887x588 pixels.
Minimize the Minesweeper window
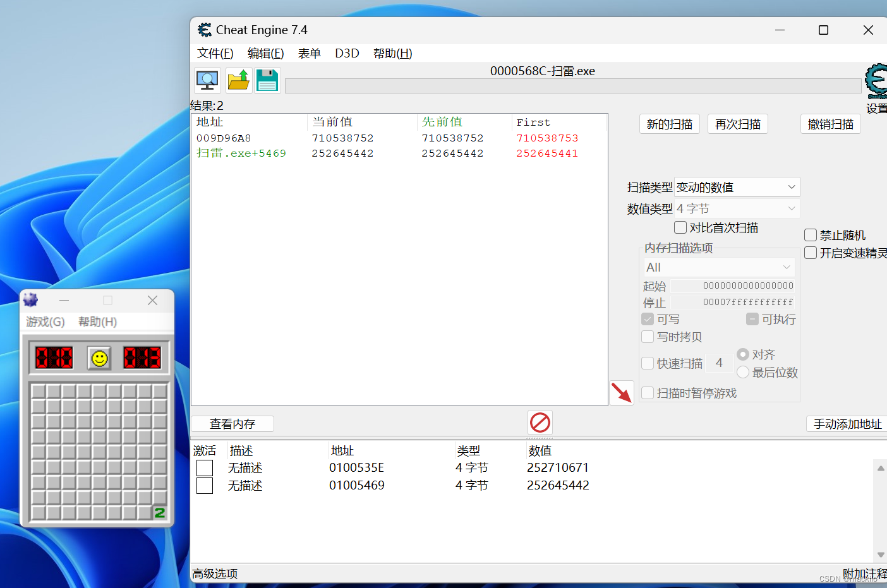tap(64, 301)
